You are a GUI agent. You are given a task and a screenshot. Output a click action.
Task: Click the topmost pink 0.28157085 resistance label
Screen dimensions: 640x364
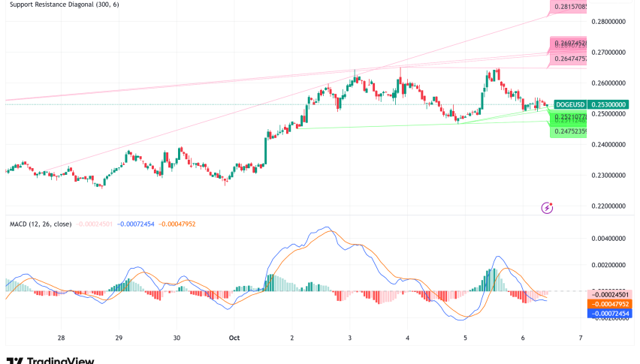569,7
